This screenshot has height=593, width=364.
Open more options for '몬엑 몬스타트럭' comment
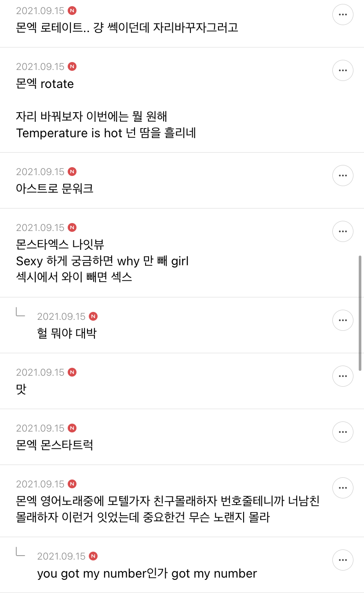tap(343, 432)
